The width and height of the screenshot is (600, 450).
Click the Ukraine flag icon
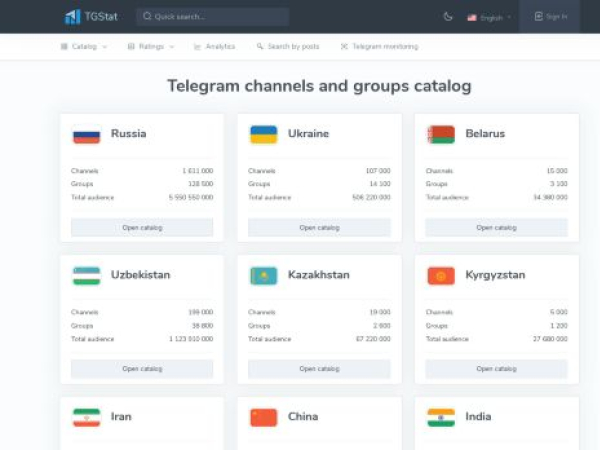[264, 135]
